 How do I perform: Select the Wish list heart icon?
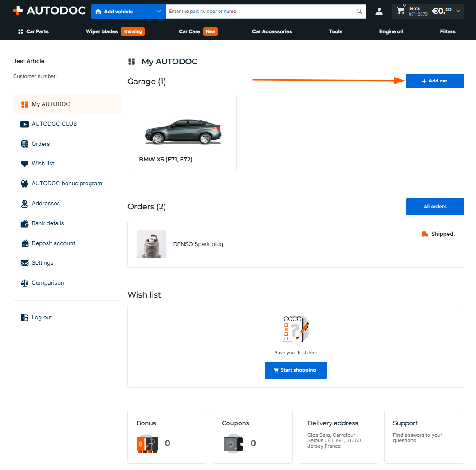click(x=24, y=164)
